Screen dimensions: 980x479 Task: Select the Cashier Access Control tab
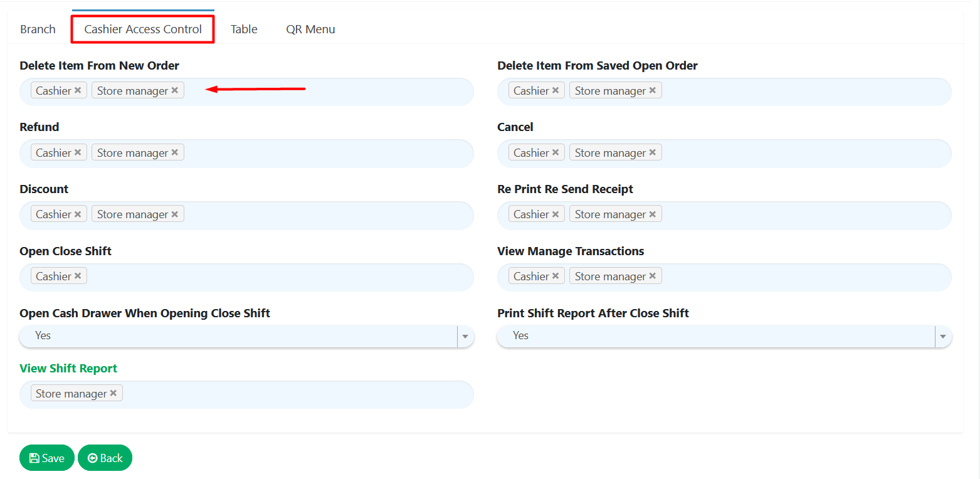tap(142, 29)
